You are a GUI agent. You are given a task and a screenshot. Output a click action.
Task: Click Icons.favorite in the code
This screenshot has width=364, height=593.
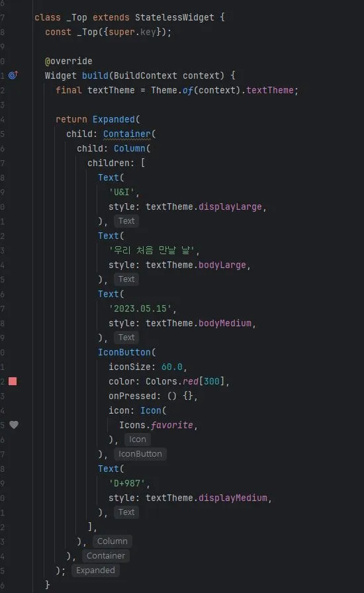[156, 425]
